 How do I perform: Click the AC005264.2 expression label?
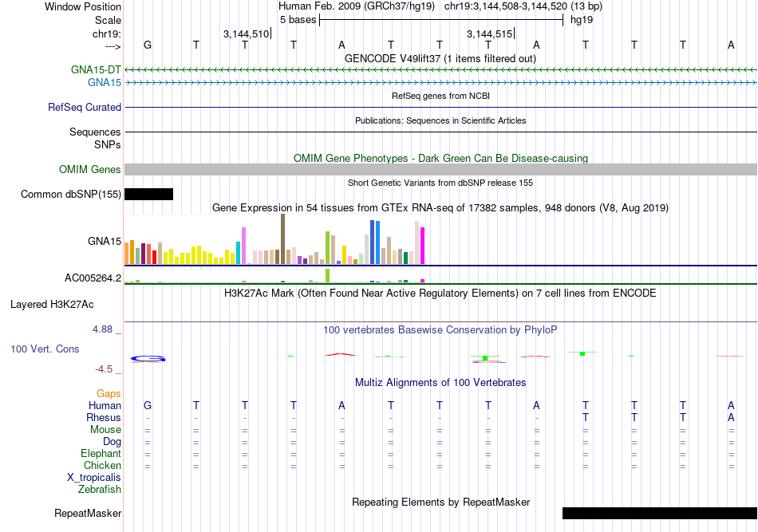(93, 278)
